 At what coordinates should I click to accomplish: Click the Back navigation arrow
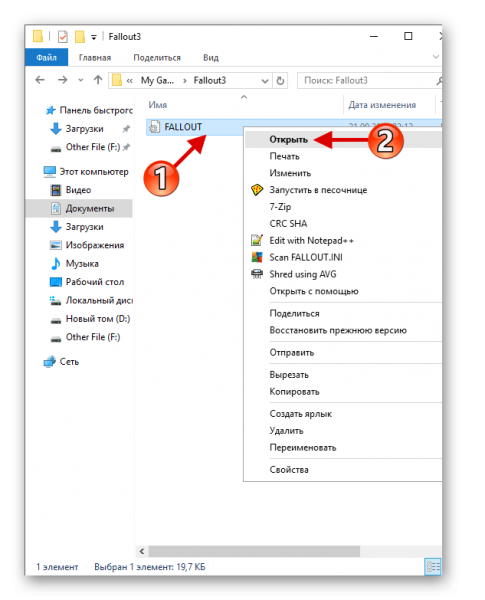(40, 80)
